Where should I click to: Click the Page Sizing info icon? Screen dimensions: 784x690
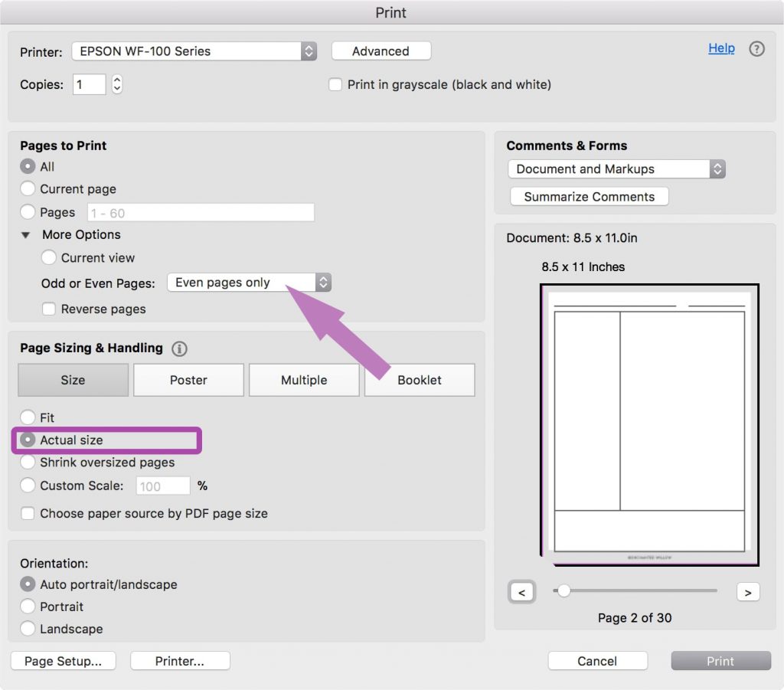click(x=180, y=348)
